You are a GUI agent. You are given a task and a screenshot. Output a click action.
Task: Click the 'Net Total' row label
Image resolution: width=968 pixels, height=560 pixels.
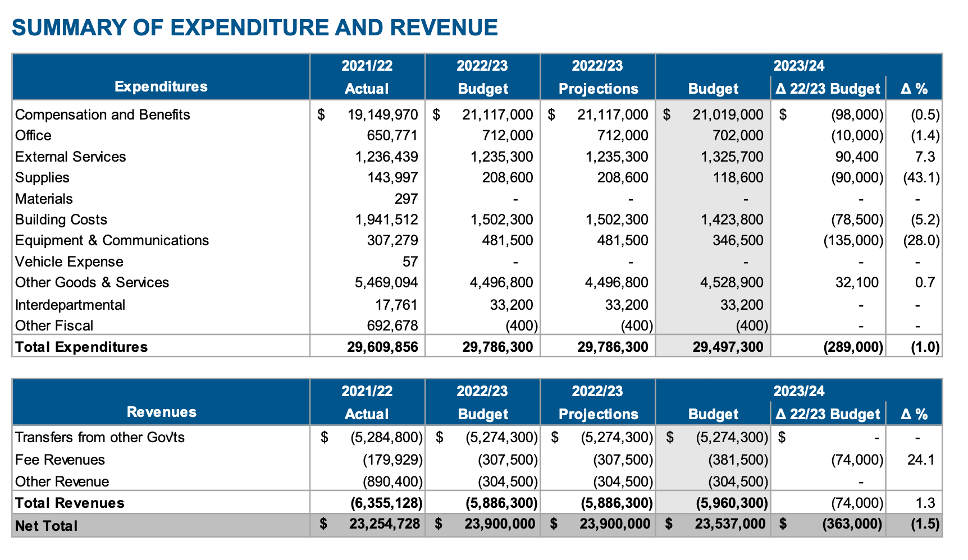47,526
